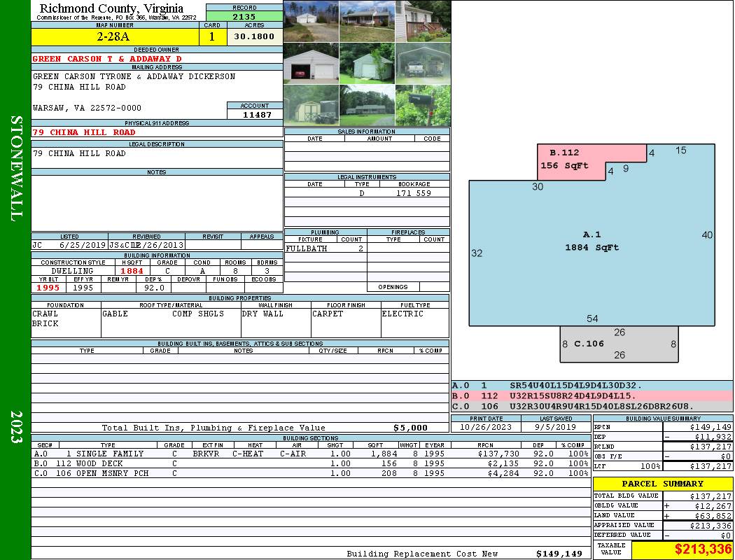Click the listed date 6/25/2019
The image size is (735, 560).
(x=83, y=245)
